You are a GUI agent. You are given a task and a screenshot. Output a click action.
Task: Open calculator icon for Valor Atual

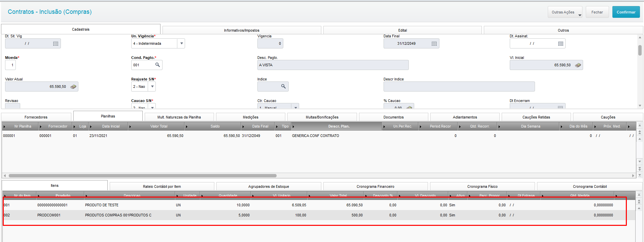pos(73,87)
